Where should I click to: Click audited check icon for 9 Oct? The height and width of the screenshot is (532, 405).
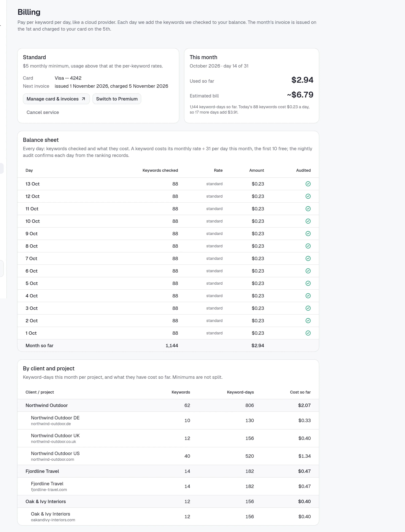point(308,234)
